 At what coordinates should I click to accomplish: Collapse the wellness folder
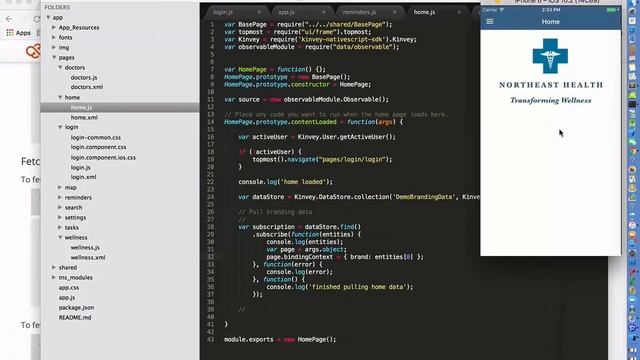pyautogui.click(x=60, y=238)
